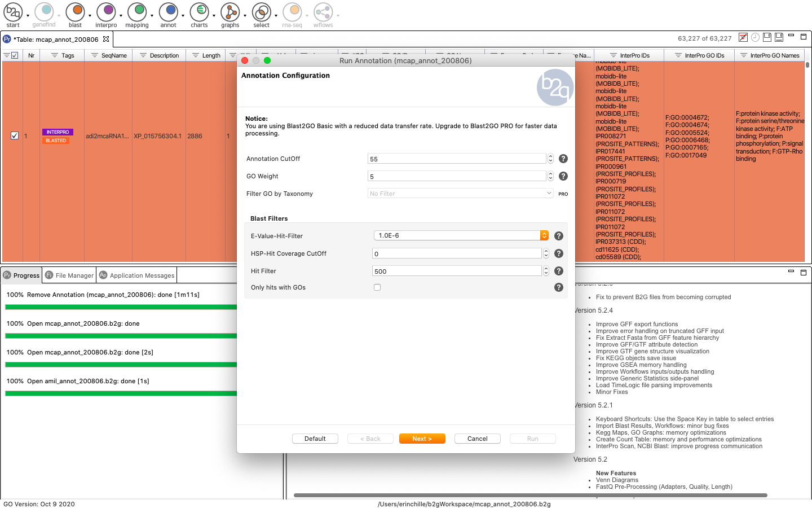Show help for Only hits with GOs

pos(558,287)
